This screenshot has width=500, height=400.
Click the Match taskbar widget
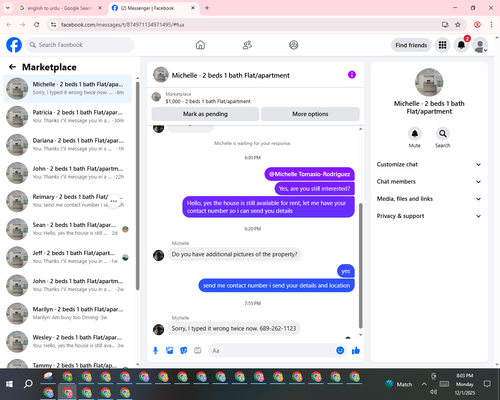tap(399, 384)
